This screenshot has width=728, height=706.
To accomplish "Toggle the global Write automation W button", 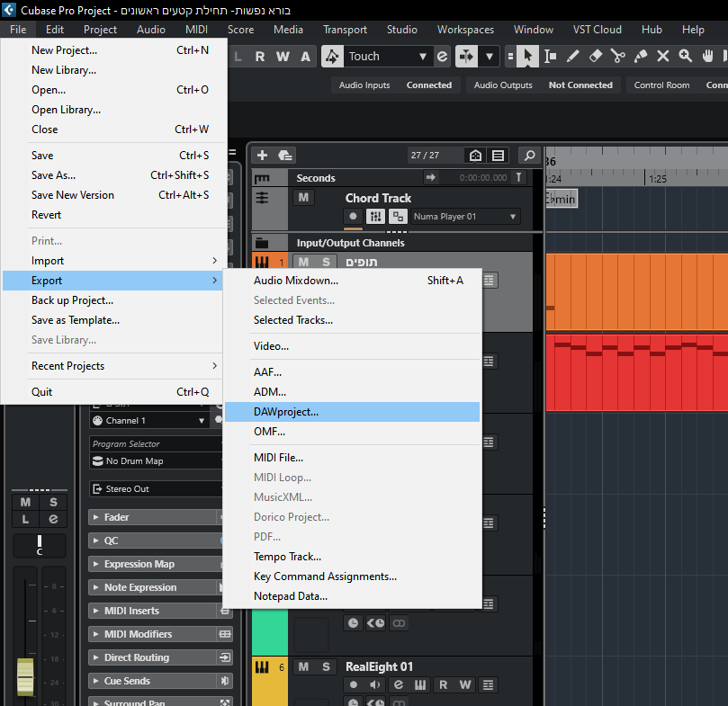I will click(283, 57).
